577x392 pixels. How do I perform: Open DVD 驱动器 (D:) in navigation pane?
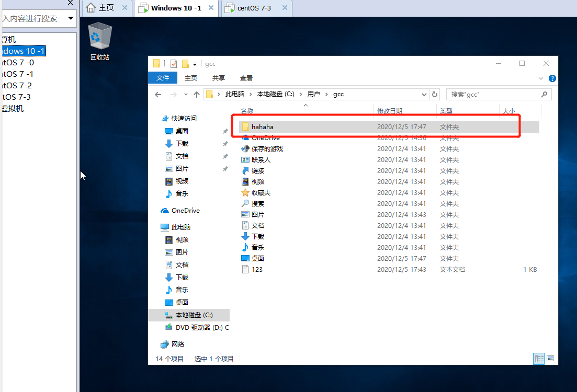click(x=197, y=328)
